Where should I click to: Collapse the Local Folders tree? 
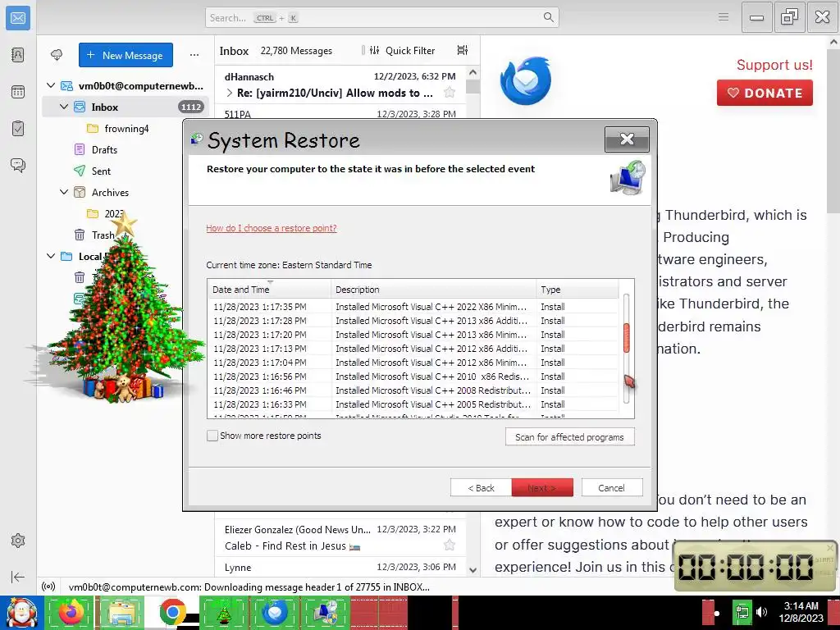click(x=51, y=256)
